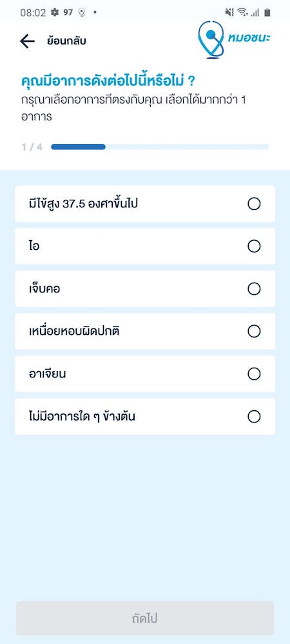Screen dimensions: 290x644
Task: Tap the Wi-Fi status icon
Action: (x=243, y=12)
